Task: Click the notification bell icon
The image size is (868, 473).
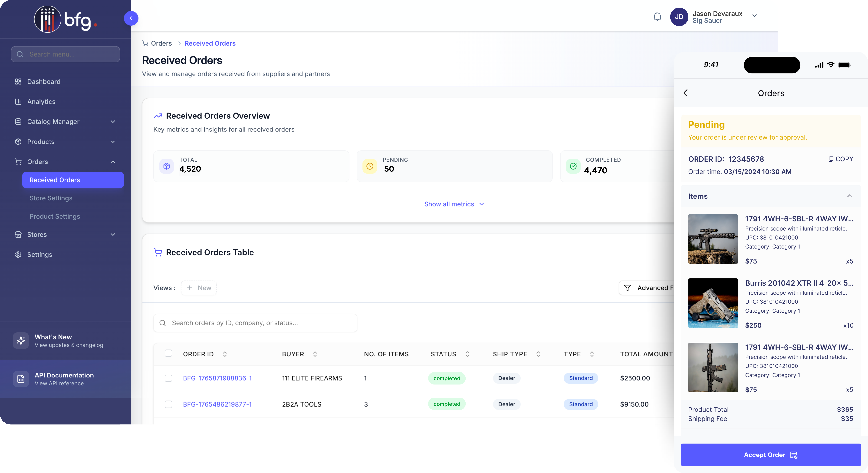Action: [x=657, y=17]
